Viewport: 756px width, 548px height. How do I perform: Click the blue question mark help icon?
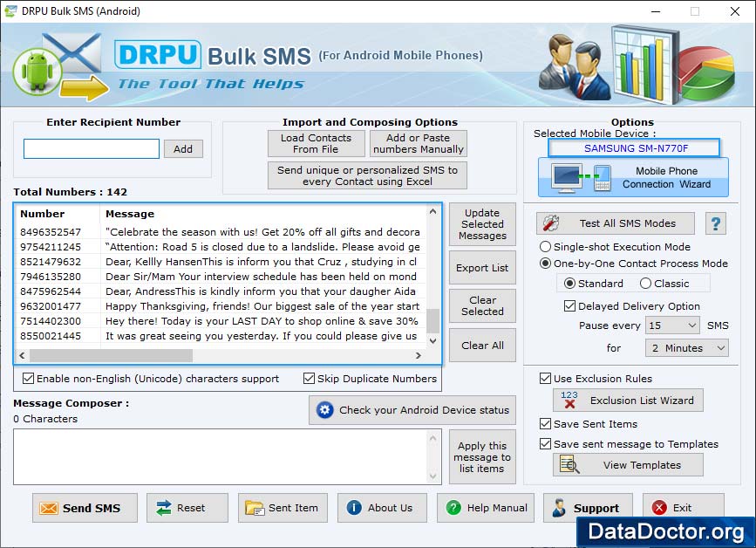click(x=716, y=223)
